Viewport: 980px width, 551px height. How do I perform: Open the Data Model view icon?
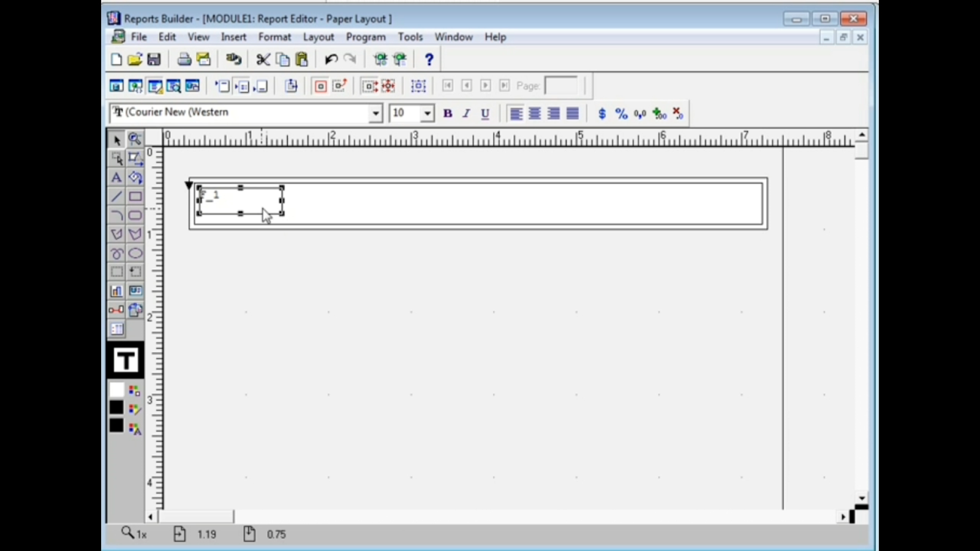[x=116, y=86]
